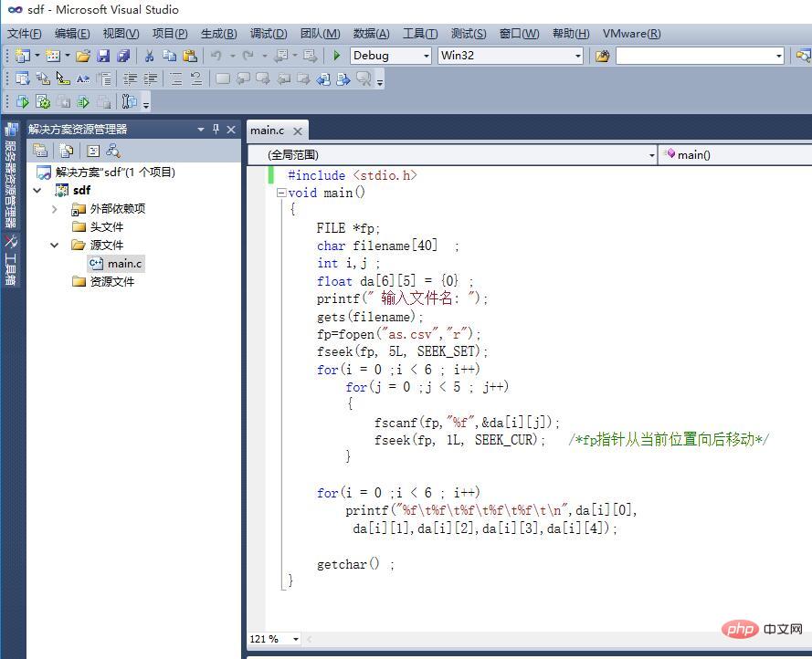
Task: Click the New Project toolbar icon
Action: (22, 56)
